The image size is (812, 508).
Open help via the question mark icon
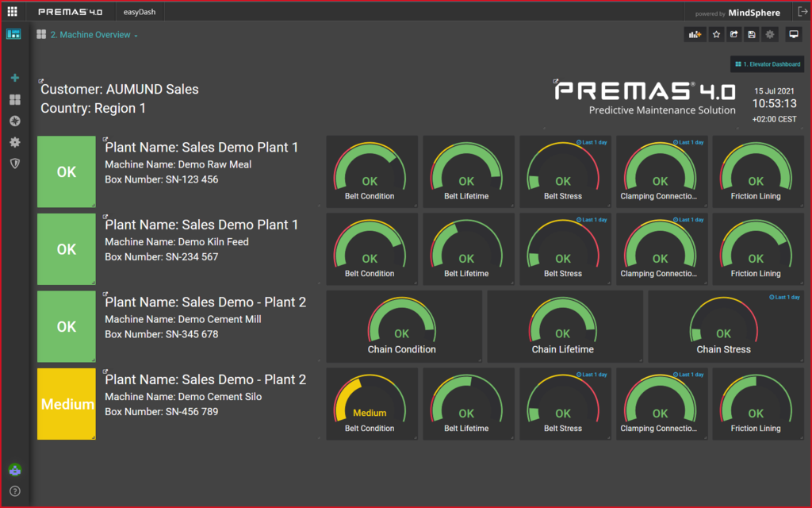click(x=14, y=491)
